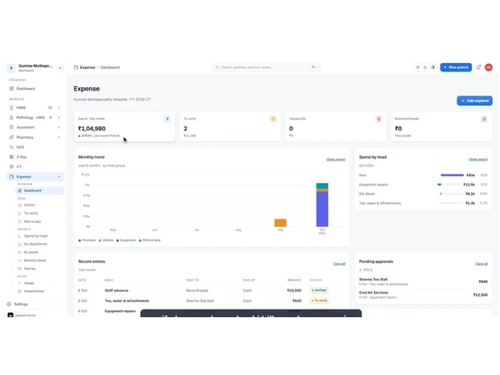Click the Verified status badge
The image size is (500, 375).
coord(319,290)
